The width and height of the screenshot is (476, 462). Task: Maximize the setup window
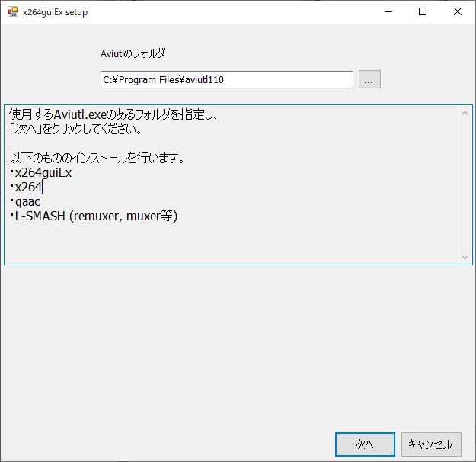click(x=423, y=12)
